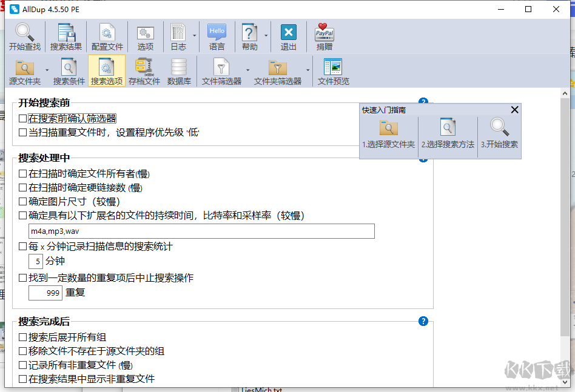The height and width of the screenshot is (392, 575).
Task: Edit the m4a,mp3,wav extensions field
Action: [x=200, y=231]
